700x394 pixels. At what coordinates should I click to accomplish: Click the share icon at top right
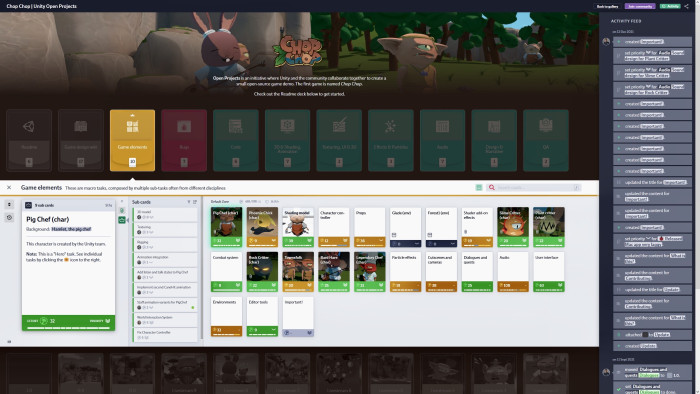pos(687,6)
